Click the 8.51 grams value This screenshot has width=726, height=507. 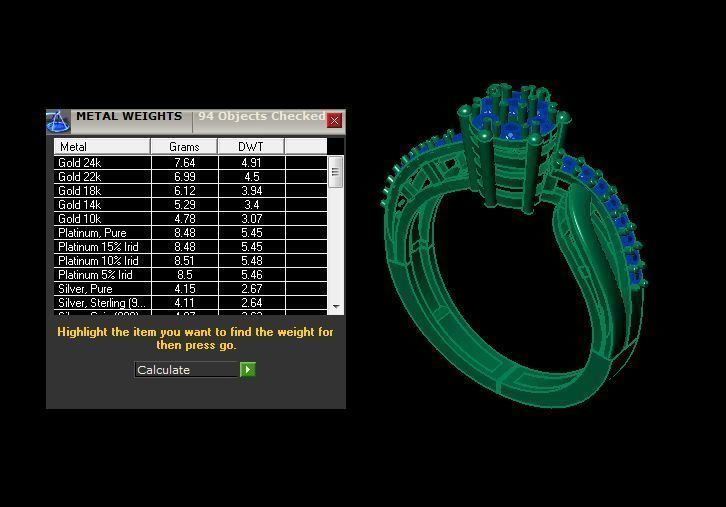point(185,261)
